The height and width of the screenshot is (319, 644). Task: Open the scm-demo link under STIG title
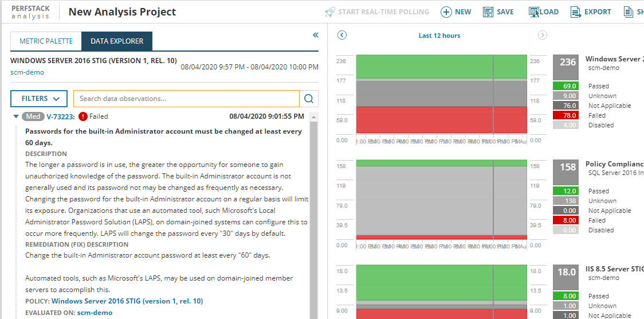click(27, 72)
